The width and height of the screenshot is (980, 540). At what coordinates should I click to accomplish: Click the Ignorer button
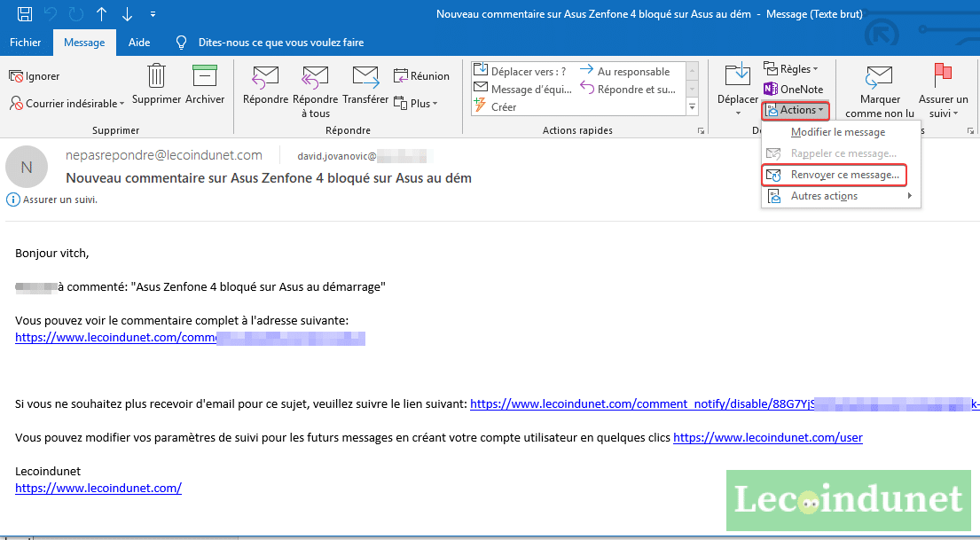click(x=35, y=76)
